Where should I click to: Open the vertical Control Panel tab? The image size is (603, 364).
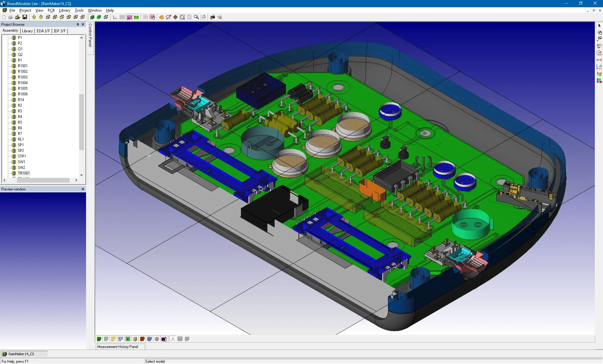tap(90, 35)
